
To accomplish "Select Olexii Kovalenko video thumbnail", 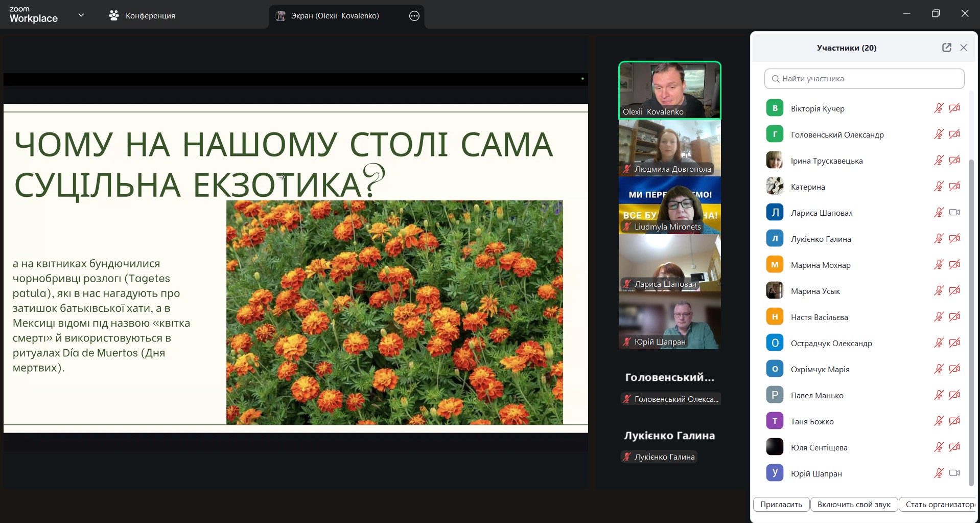I will click(669, 90).
